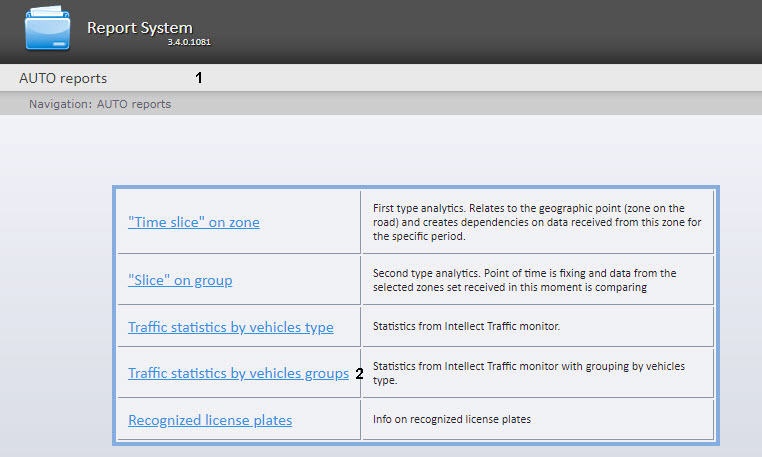This screenshot has height=457, width=762.
Task: Click the "Info on recognized license plates" text
Action: coord(452,419)
